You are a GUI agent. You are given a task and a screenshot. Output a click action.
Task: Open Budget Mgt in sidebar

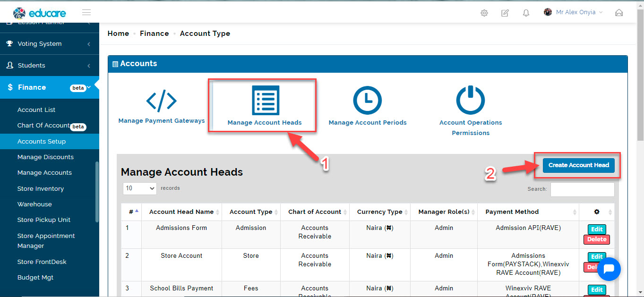click(35, 277)
